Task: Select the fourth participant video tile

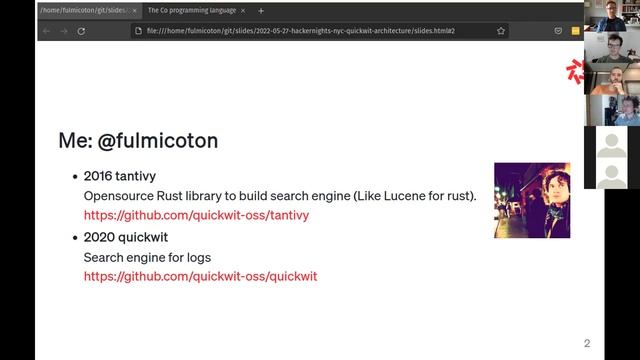Action: click(x=612, y=110)
